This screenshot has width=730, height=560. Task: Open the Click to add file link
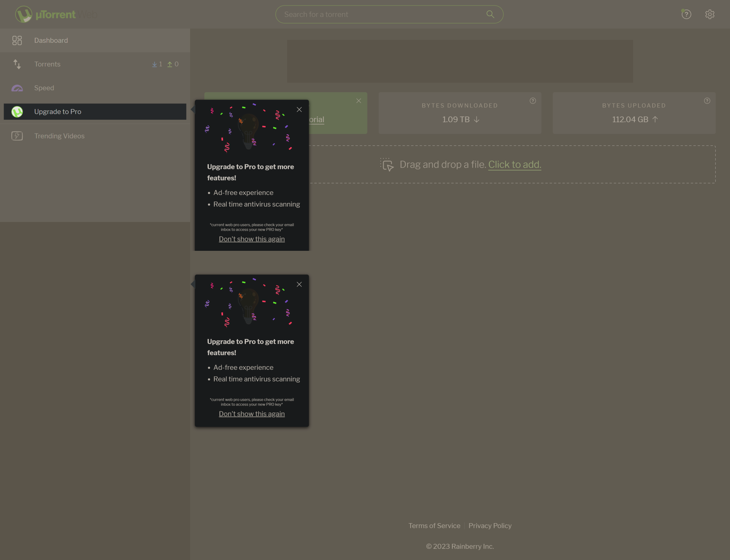coord(514,164)
